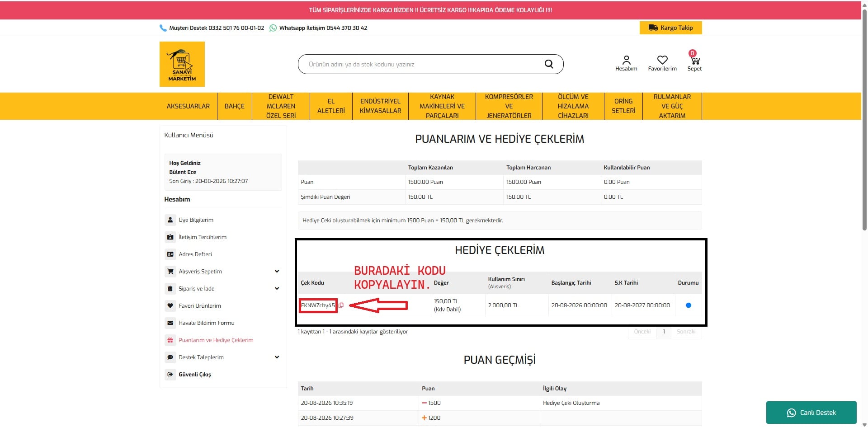Click Puanlarım gift icon
The width and height of the screenshot is (868, 427).
pyautogui.click(x=170, y=340)
